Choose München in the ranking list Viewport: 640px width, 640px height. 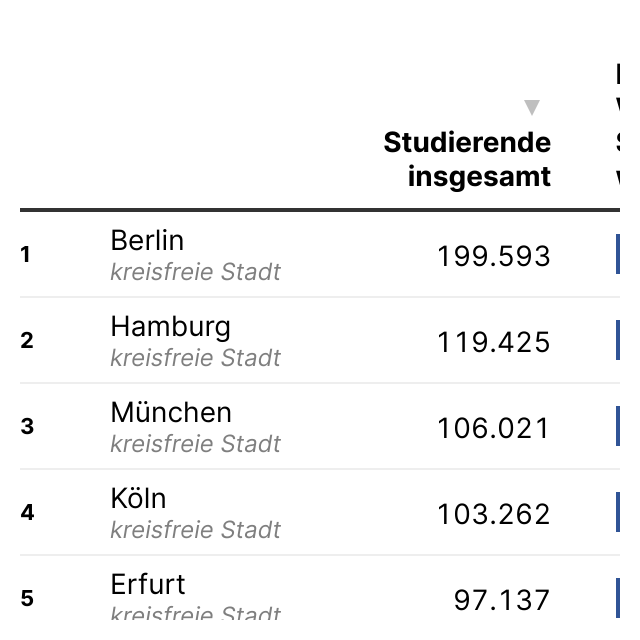171,412
